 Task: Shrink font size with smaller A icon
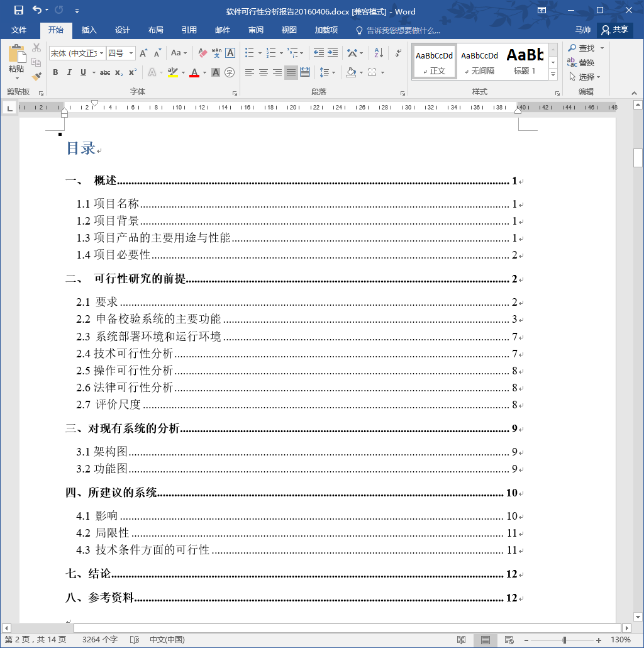click(x=157, y=53)
